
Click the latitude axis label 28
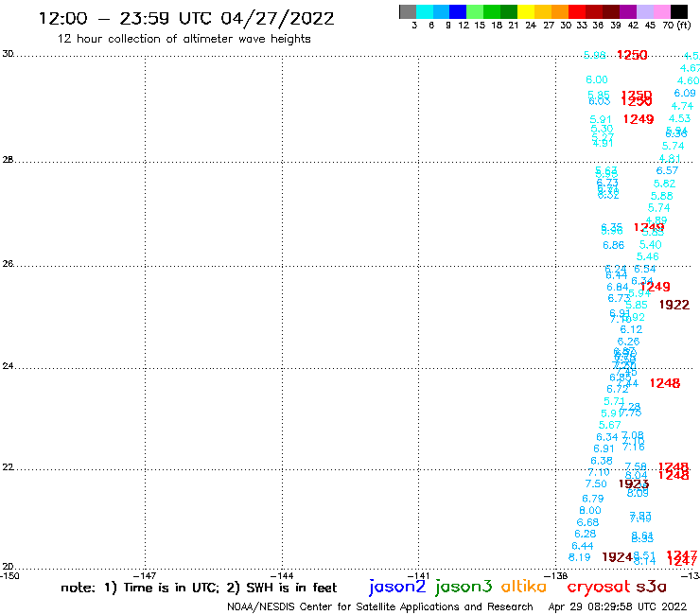[8, 160]
